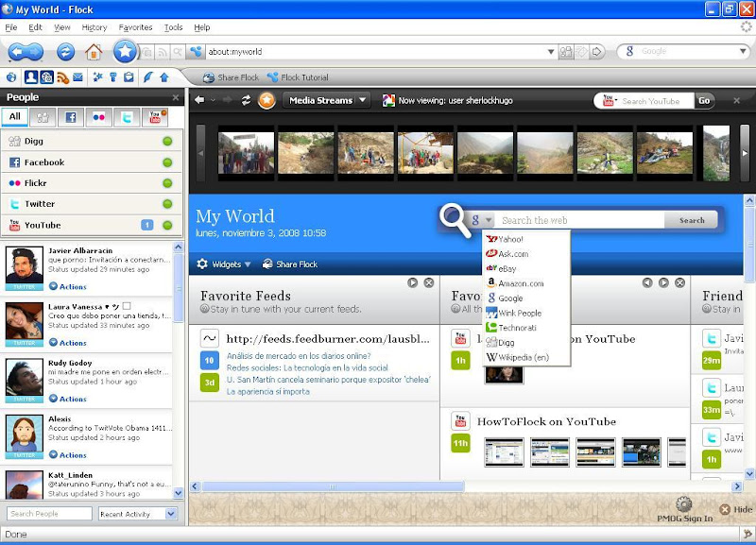Open My World search engine selector
The height and width of the screenshot is (545, 756).
point(481,220)
